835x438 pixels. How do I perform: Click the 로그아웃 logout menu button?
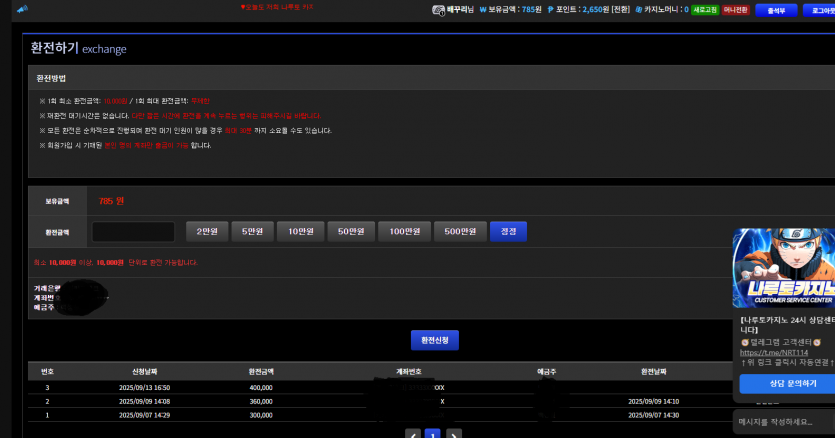click(x=820, y=10)
